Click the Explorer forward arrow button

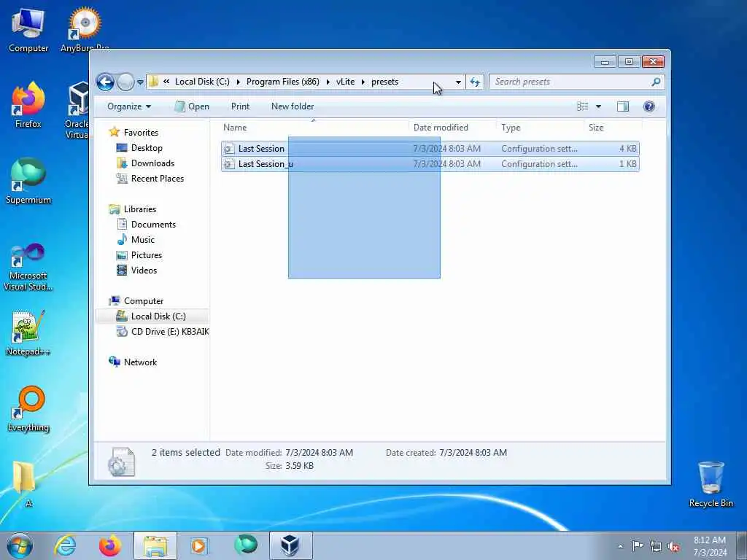125,82
